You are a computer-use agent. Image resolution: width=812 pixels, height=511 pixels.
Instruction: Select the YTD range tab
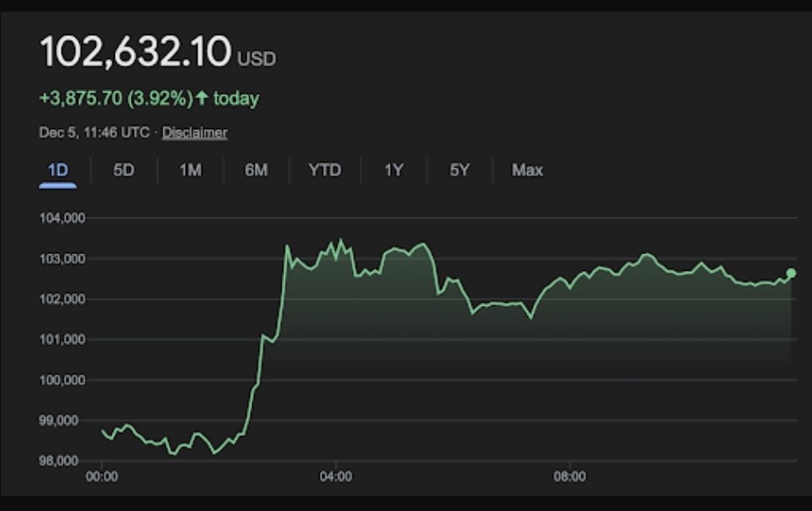(x=324, y=170)
